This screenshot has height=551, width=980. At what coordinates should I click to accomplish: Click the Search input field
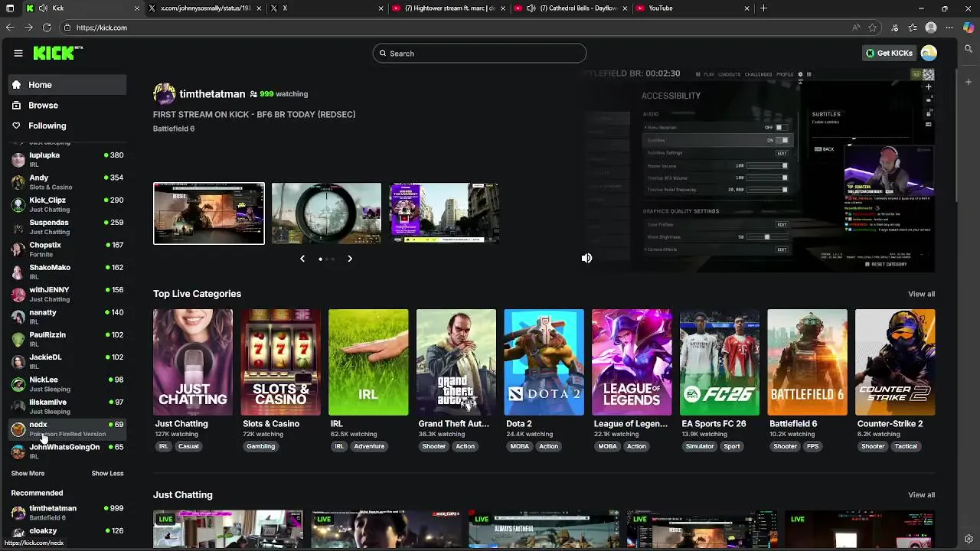tap(480, 53)
